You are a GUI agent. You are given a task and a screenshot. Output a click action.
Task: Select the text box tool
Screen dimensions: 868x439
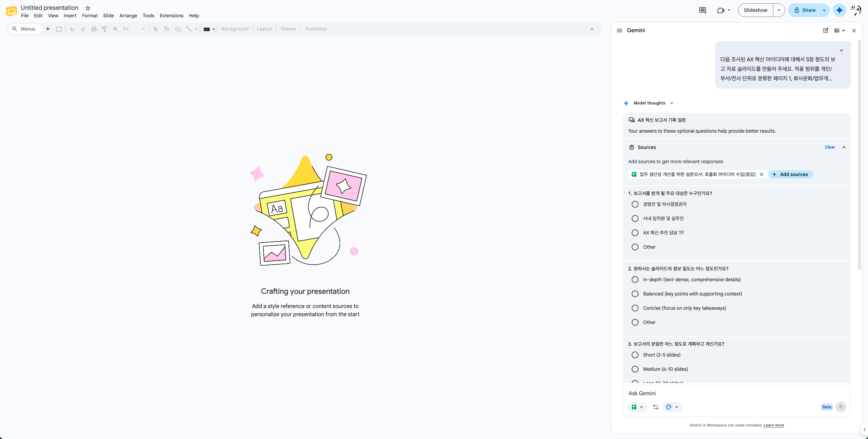click(x=166, y=29)
